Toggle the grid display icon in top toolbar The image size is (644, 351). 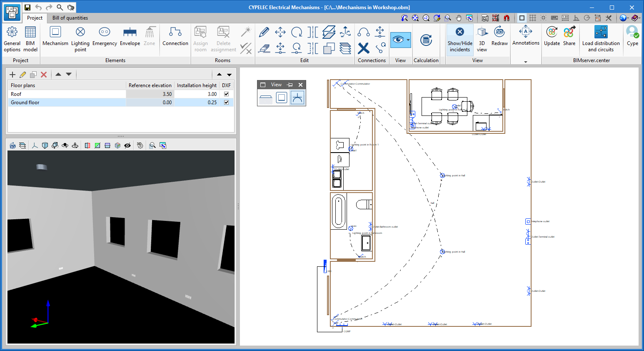[x=533, y=18]
